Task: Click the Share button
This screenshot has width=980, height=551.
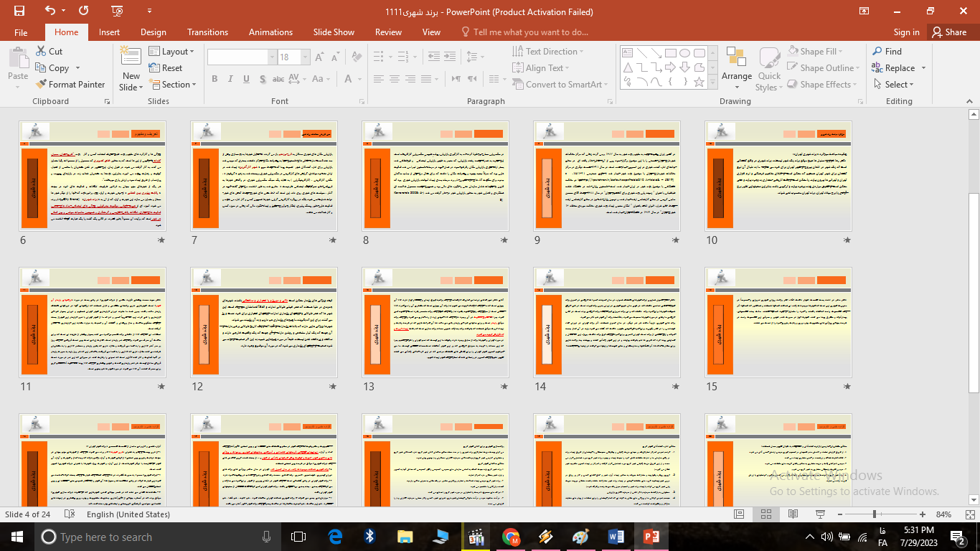Action: (x=949, y=32)
